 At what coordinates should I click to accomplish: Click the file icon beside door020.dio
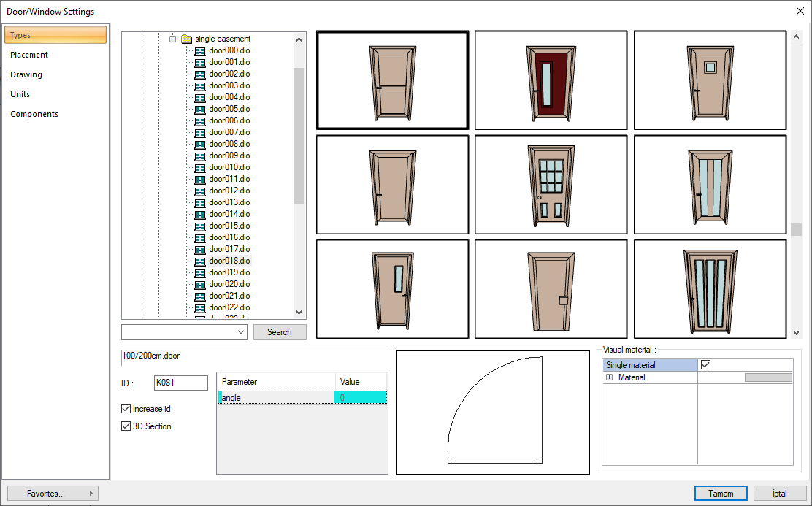click(200, 284)
